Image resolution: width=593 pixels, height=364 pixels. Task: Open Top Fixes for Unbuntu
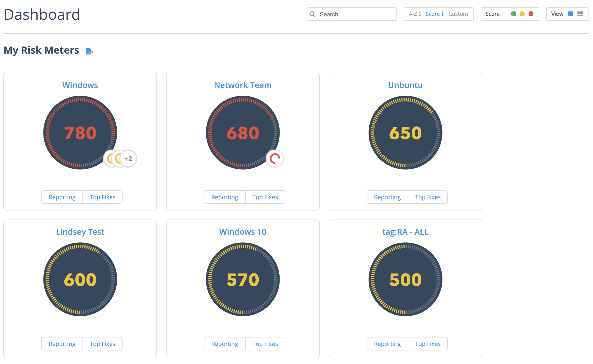(x=428, y=197)
